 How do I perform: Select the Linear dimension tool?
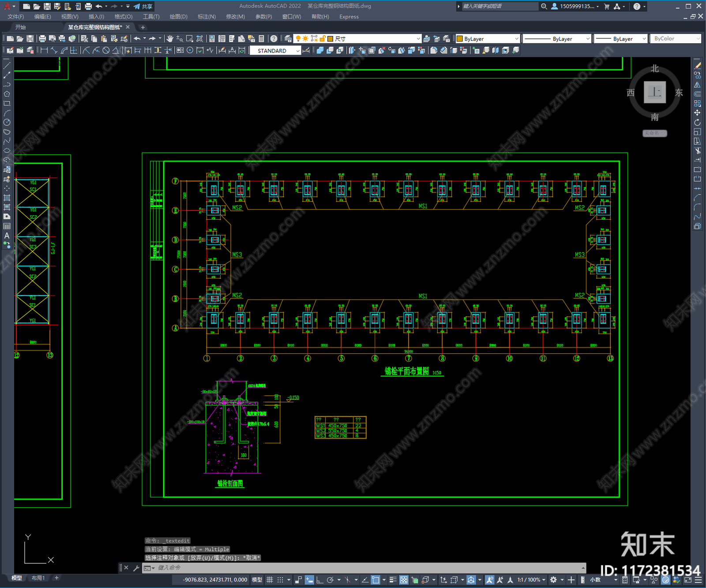click(x=44, y=50)
